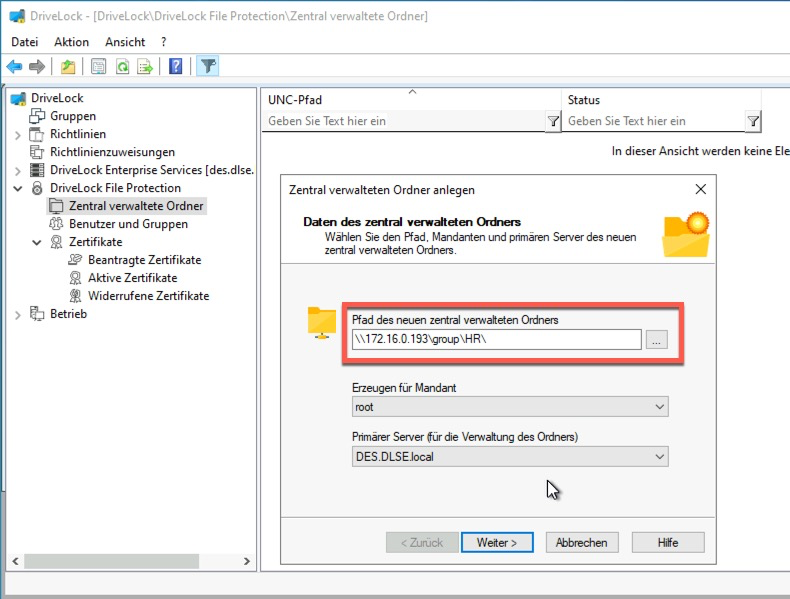Click the Zentral verwaltete Ordner folder icon

pos(56,206)
